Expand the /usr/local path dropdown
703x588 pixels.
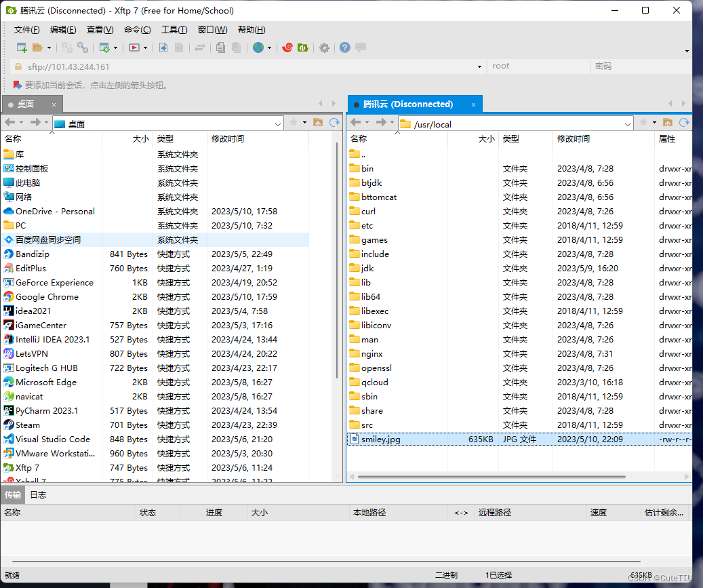pyautogui.click(x=627, y=124)
